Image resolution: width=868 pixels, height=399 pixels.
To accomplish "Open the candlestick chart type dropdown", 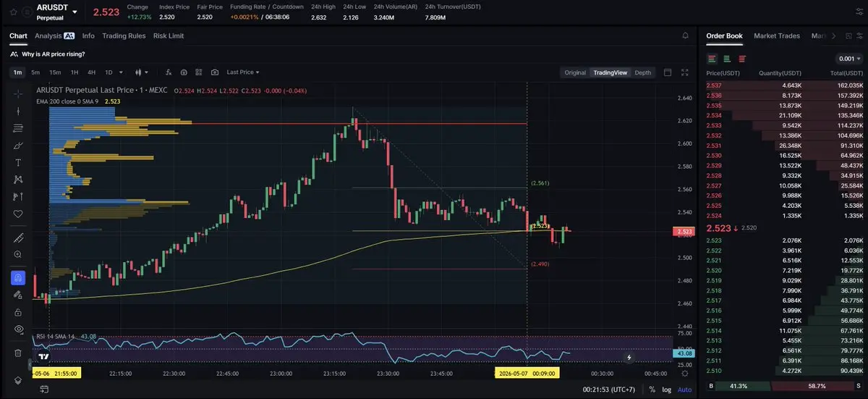I will point(141,72).
